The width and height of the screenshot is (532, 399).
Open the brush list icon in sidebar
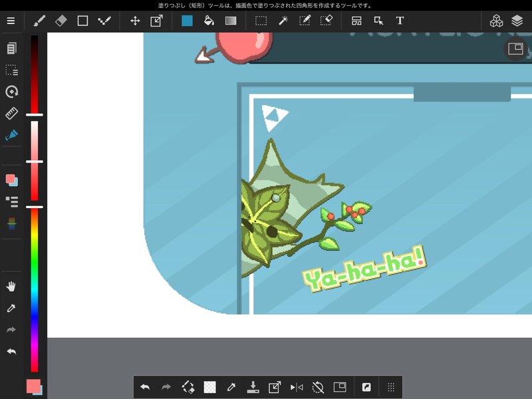click(11, 201)
